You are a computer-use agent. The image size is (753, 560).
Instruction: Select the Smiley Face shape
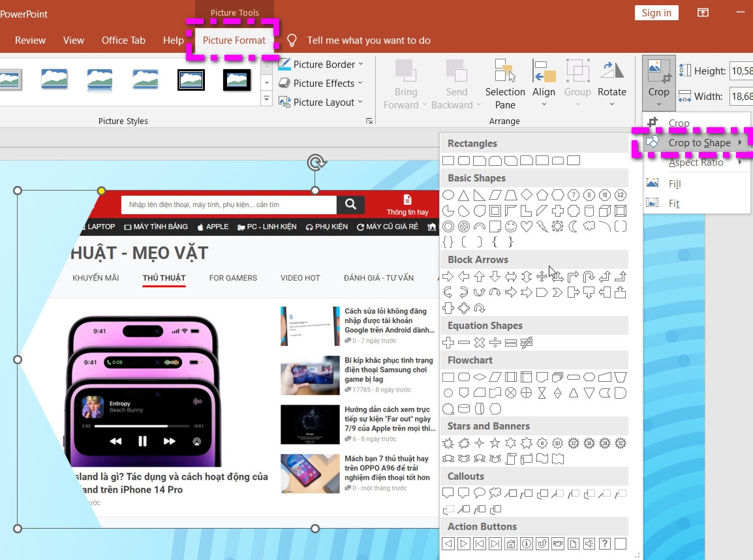point(511,226)
